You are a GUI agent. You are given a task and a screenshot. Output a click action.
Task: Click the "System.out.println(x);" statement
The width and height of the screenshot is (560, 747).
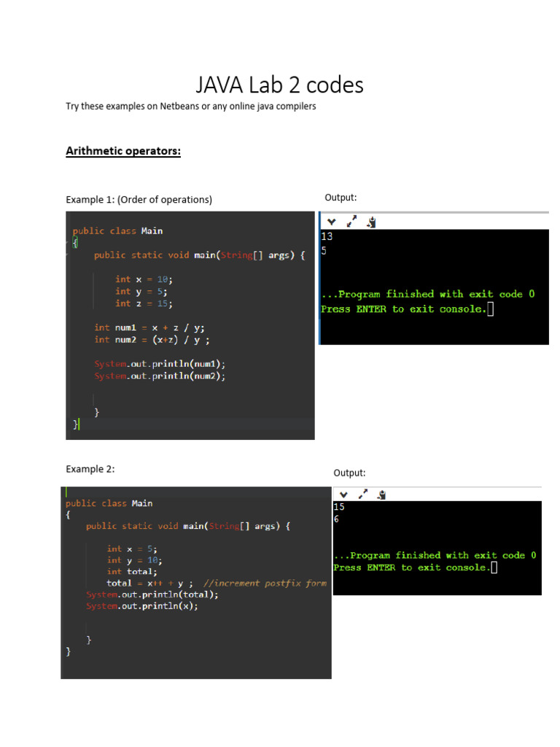tap(142, 606)
